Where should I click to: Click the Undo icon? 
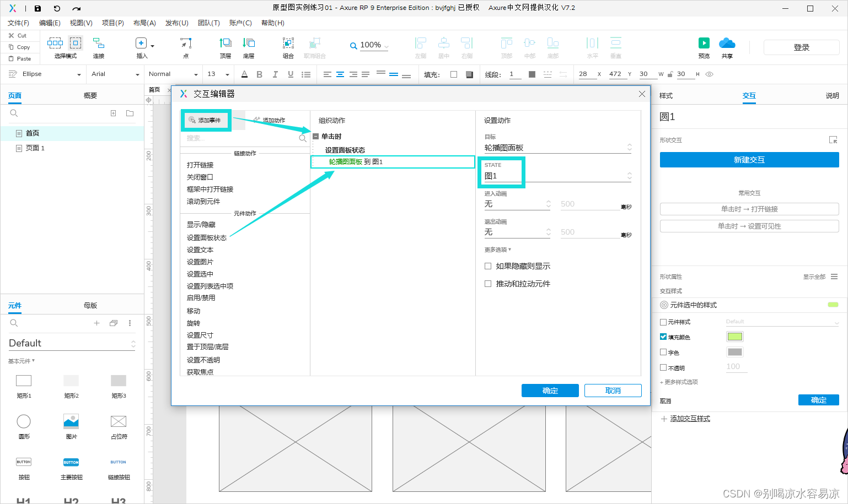point(57,8)
